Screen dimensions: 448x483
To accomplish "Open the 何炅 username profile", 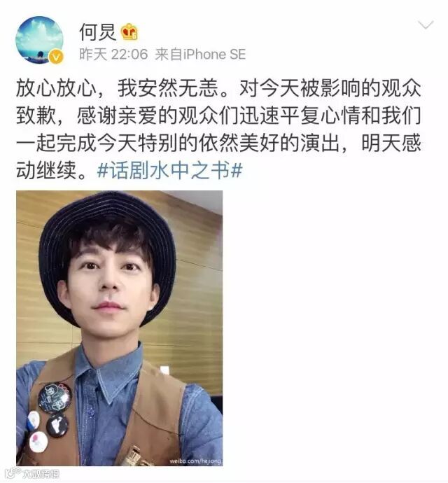I will (97, 32).
